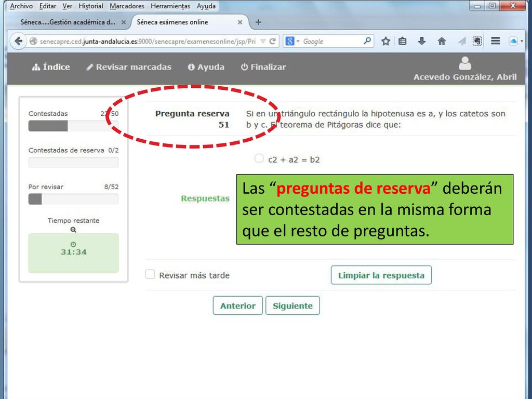Go to the Anterior question
The width and height of the screenshot is (532, 399).
[x=238, y=305]
